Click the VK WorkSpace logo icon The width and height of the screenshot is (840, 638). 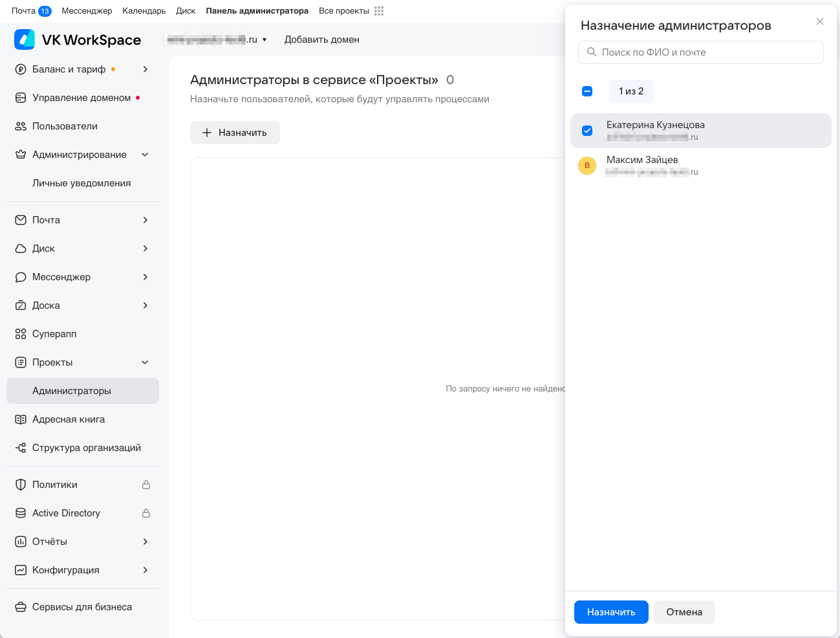click(25, 39)
